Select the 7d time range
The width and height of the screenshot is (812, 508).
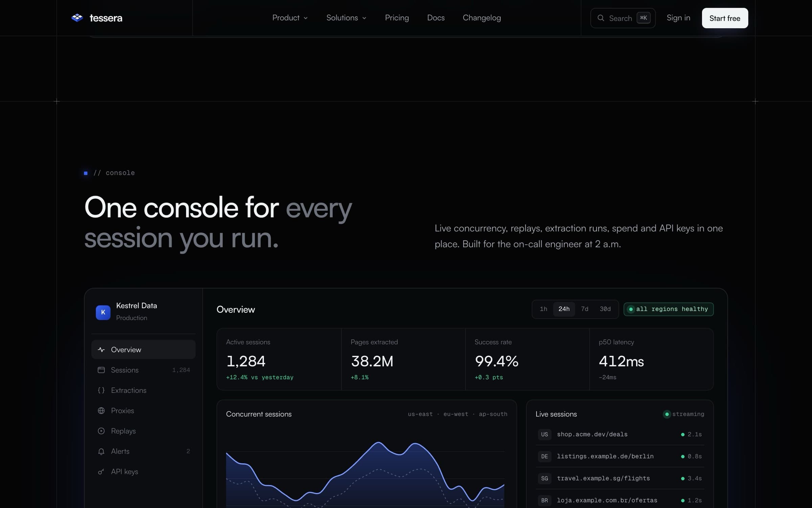pos(585,309)
